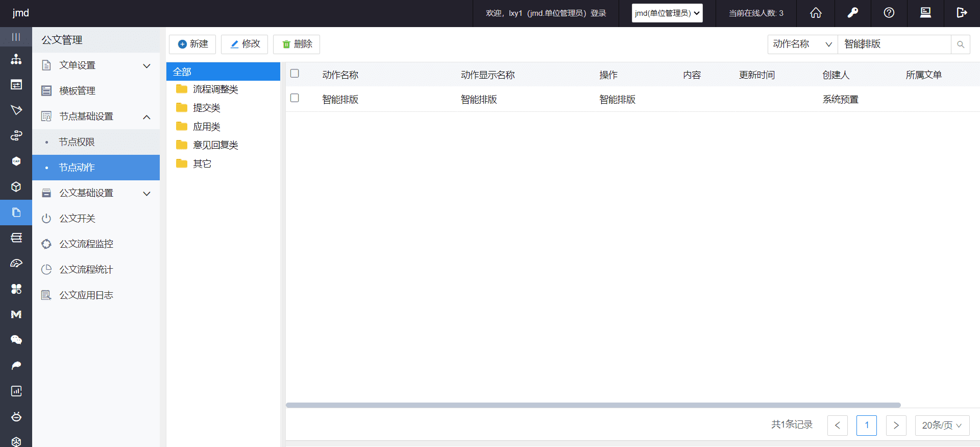Image resolution: width=980 pixels, height=447 pixels.
Task: Select 节点动作 submenu item
Action: tap(96, 168)
